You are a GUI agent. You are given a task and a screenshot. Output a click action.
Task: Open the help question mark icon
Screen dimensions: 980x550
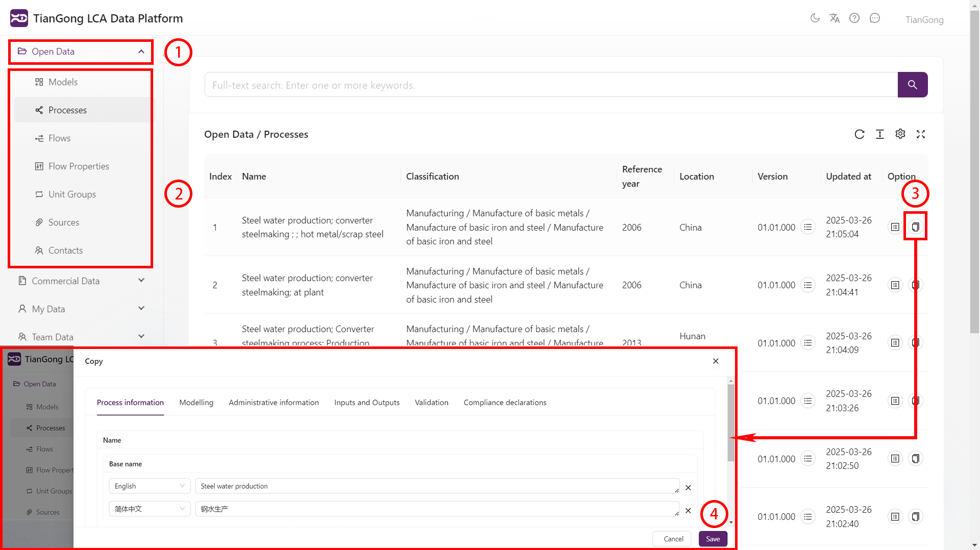point(854,18)
